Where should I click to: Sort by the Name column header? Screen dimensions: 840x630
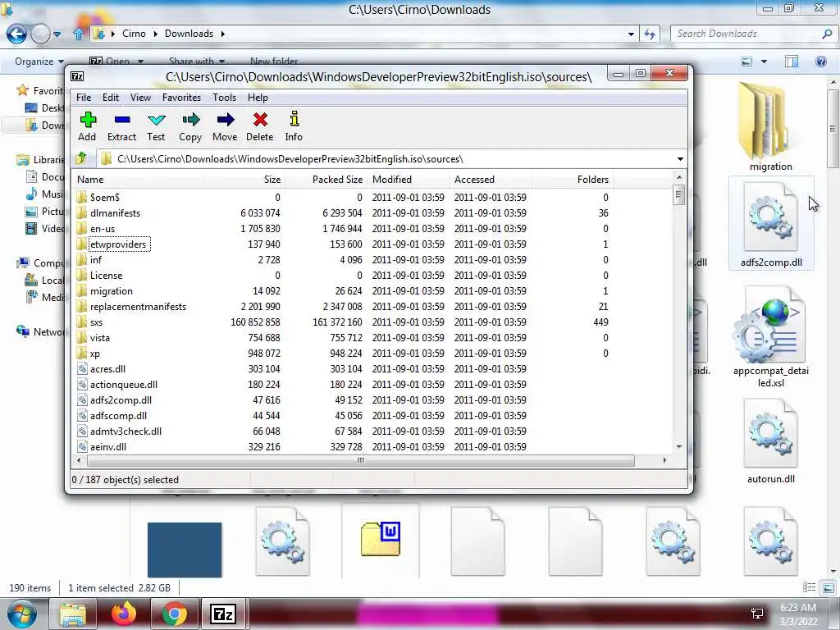pos(137,180)
